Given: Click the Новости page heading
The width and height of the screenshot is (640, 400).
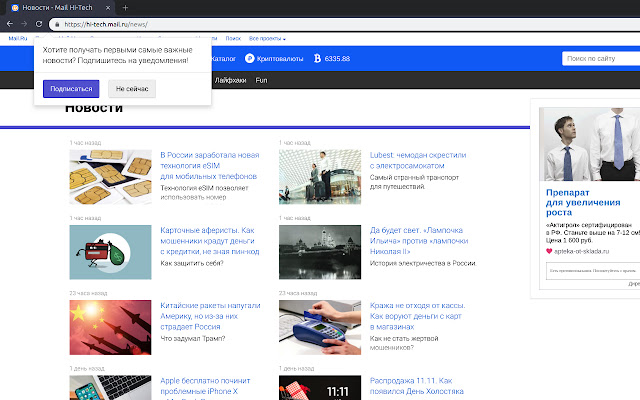Looking at the screenshot, I should 94,108.
